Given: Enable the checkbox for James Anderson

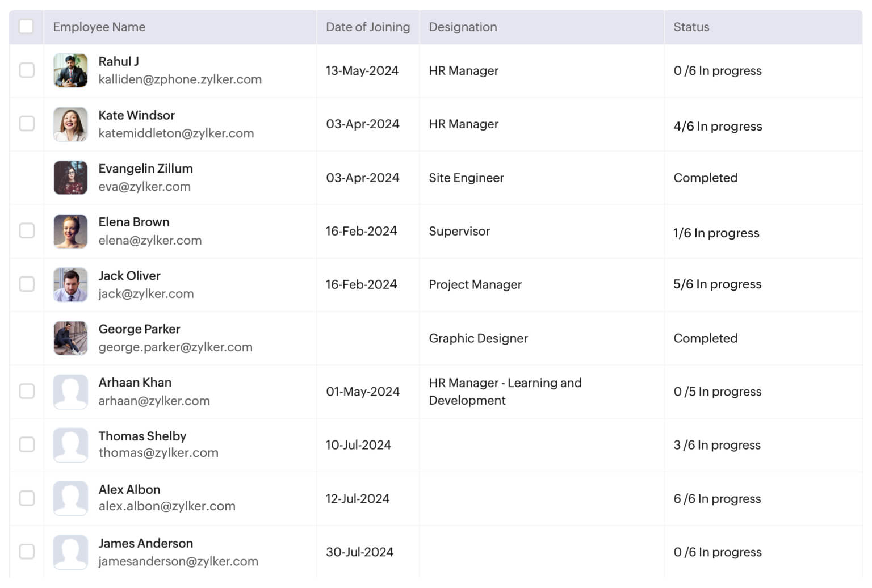Looking at the screenshot, I should click(x=27, y=552).
